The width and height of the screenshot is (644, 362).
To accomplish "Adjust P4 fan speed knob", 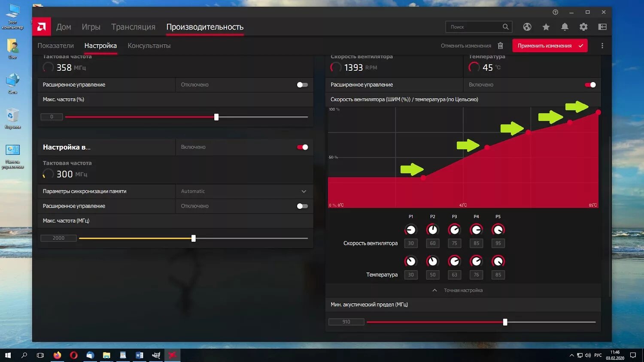I will coord(476,230).
